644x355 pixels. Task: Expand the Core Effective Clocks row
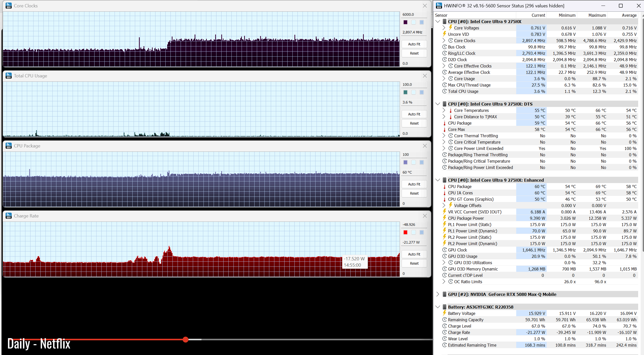click(x=444, y=66)
